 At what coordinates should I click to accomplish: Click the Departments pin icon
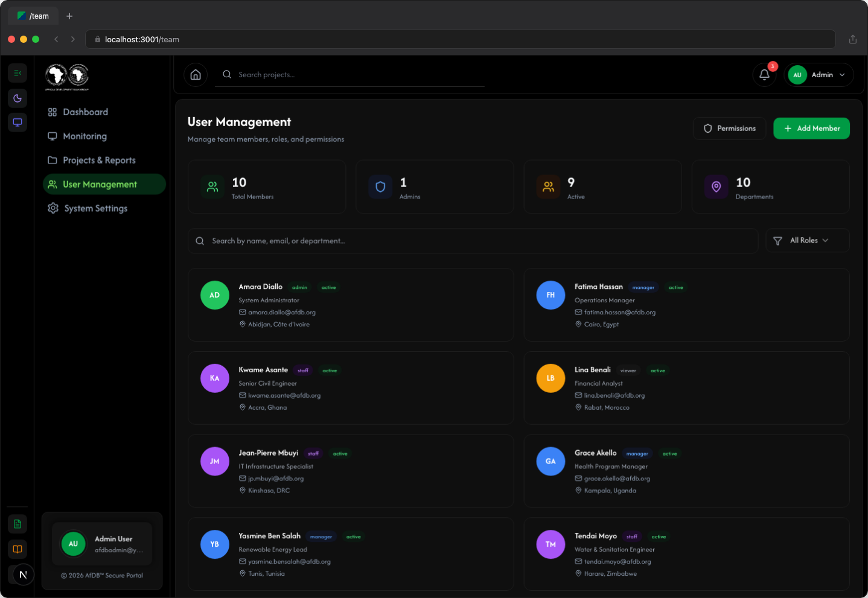coord(716,187)
